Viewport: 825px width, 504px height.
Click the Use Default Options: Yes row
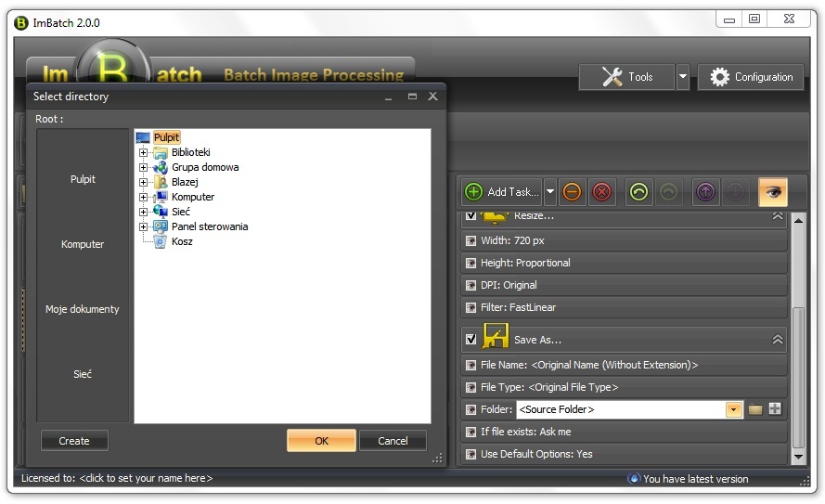pos(624,454)
